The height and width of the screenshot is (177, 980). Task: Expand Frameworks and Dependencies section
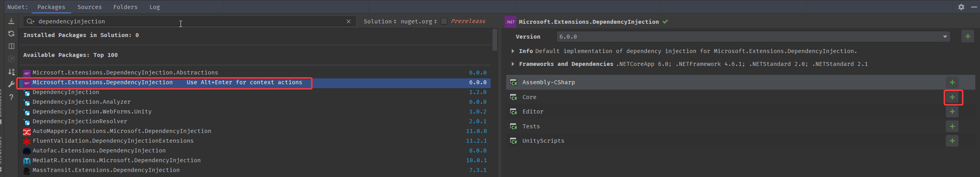coord(513,64)
